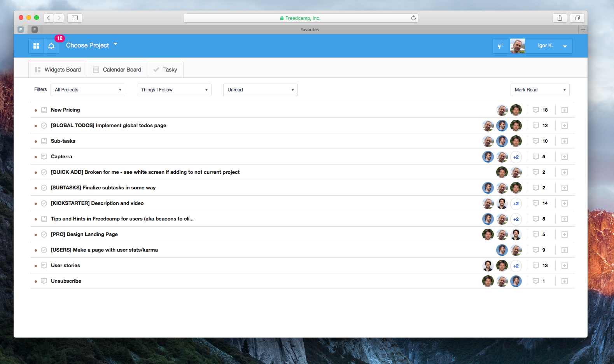Open notifications bell with 12 badge
The image size is (614, 364).
[x=51, y=46]
